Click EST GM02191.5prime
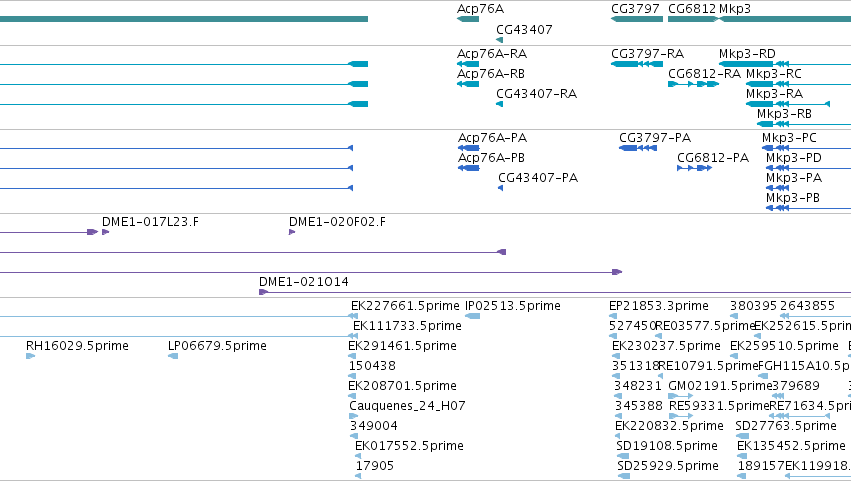Viewport: 851px width, 481px height. [720, 387]
